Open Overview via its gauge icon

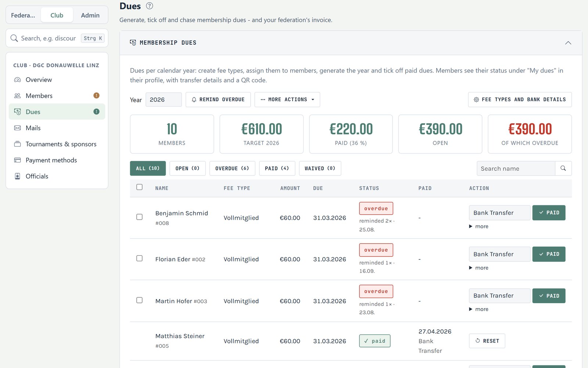[17, 80]
